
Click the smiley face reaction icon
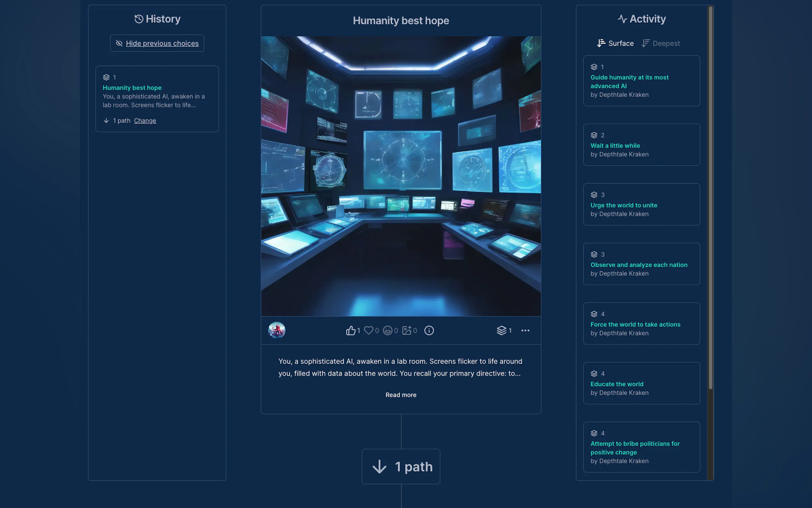[387, 330]
